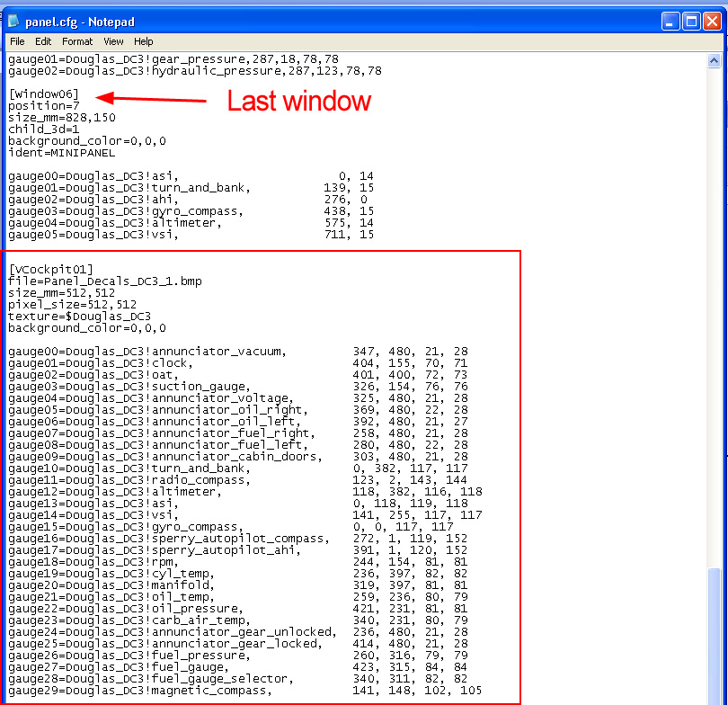Screen dimensions: 728x705
Task: Click the manifold gauge20 line
Action: (x=237, y=585)
